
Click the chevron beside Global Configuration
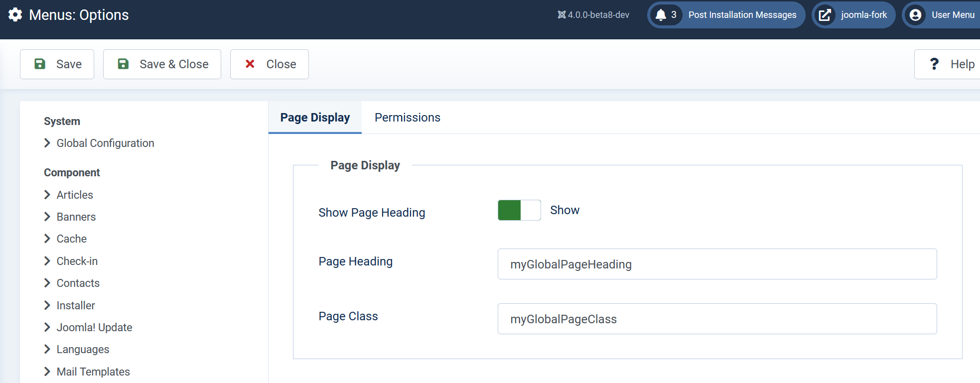[47, 143]
